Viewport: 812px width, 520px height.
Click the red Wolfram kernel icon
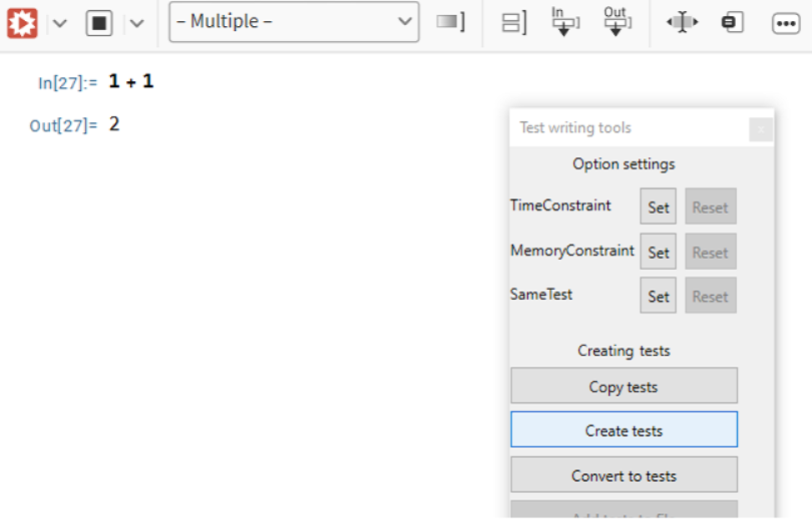click(23, 23)
